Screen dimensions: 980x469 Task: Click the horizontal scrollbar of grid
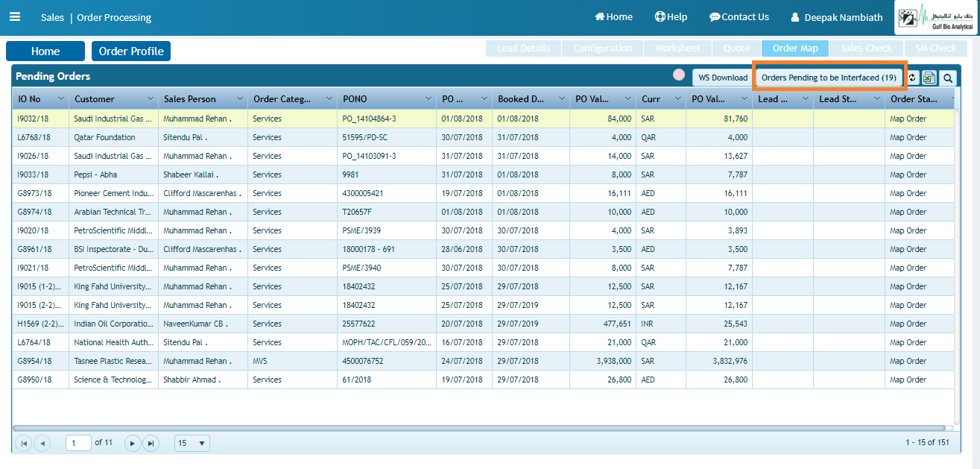point(479,428)
